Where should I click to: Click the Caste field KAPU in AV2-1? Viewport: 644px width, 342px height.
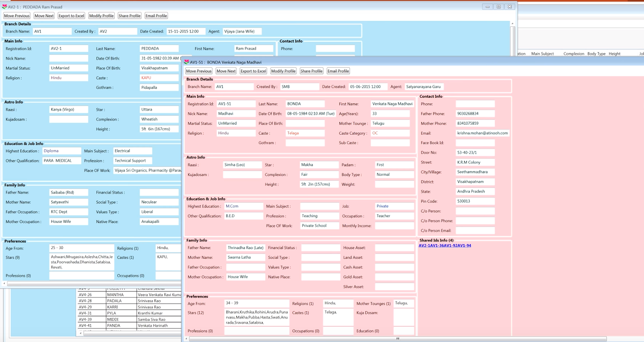click(159, 78)
